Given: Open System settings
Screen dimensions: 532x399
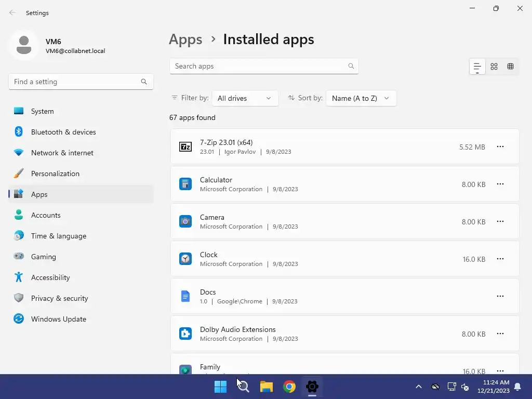Looking at the screenshot, I should 81,111.
